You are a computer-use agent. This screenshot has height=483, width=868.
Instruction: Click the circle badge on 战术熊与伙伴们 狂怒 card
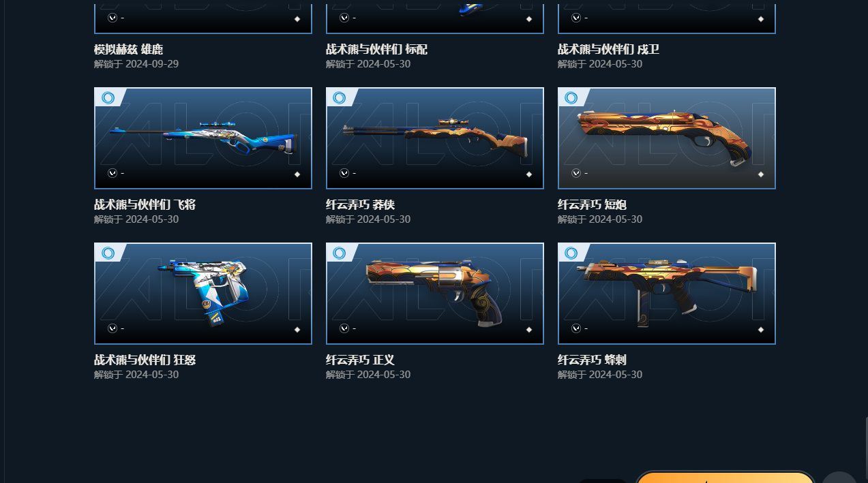coord(108,253)
